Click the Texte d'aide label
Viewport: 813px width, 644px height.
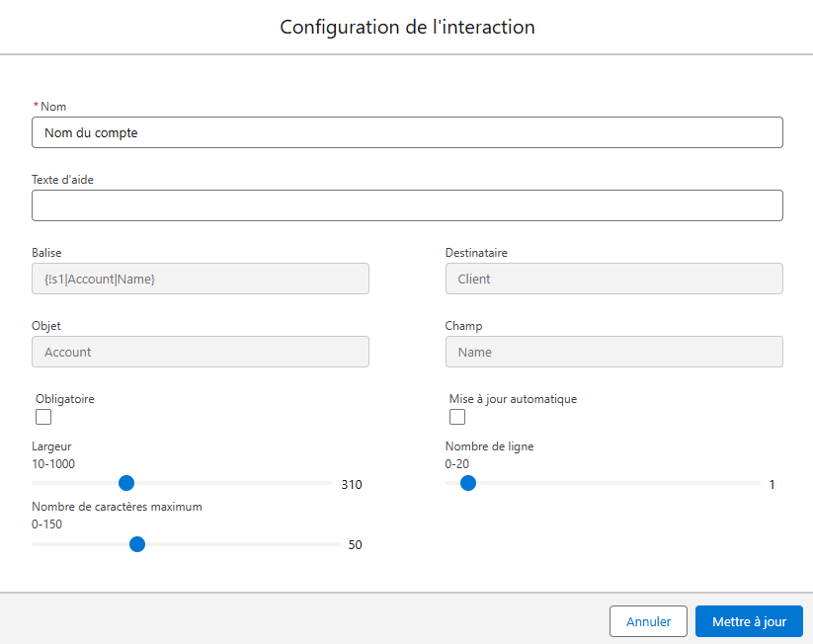click(63, 180)
